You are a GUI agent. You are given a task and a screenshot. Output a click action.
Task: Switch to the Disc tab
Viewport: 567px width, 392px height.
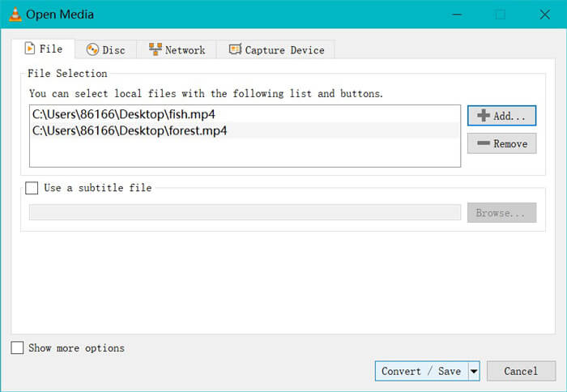[106, 49]
